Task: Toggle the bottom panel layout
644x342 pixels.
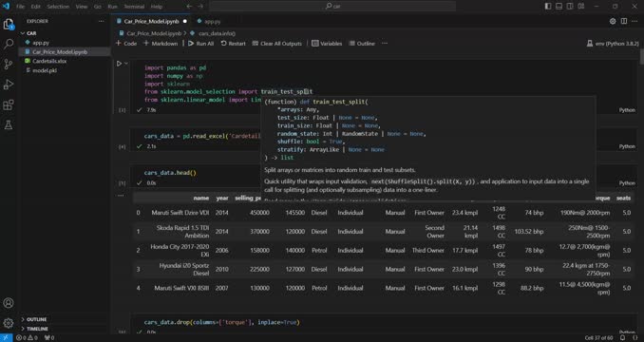Action: (x=559, y=6)
